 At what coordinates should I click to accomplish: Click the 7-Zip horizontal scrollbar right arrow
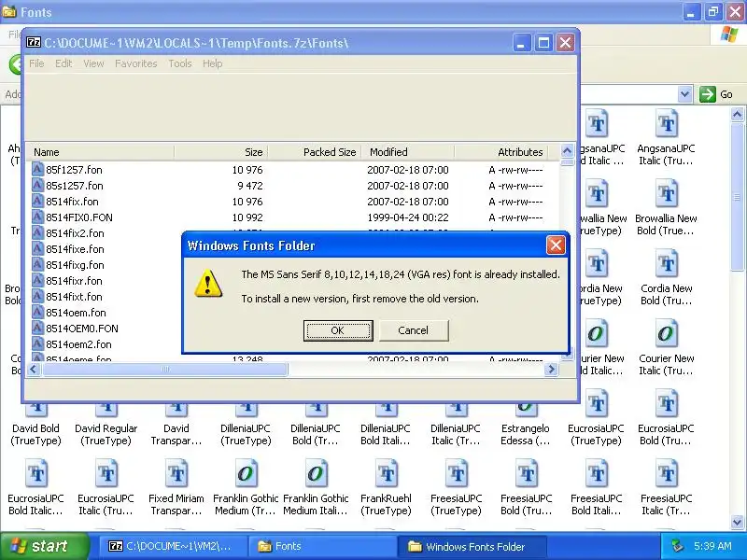click(551, 369)
